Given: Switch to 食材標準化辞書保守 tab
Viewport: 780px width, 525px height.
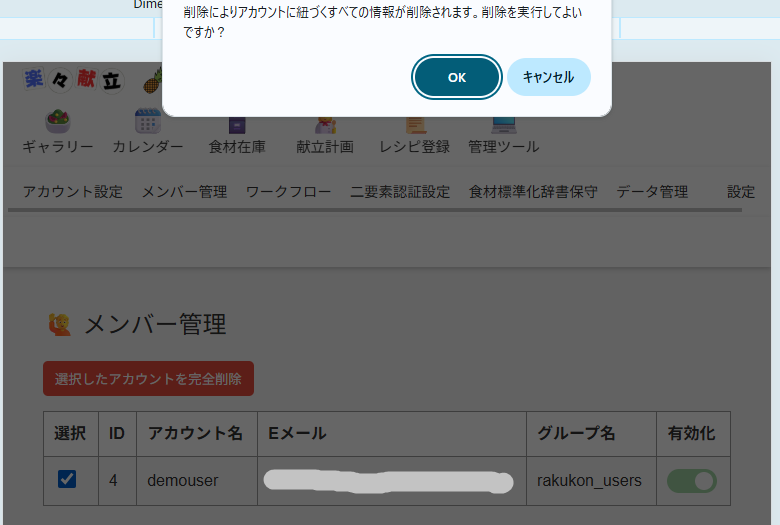Looking at the screenshot, I should click(533, 192).
